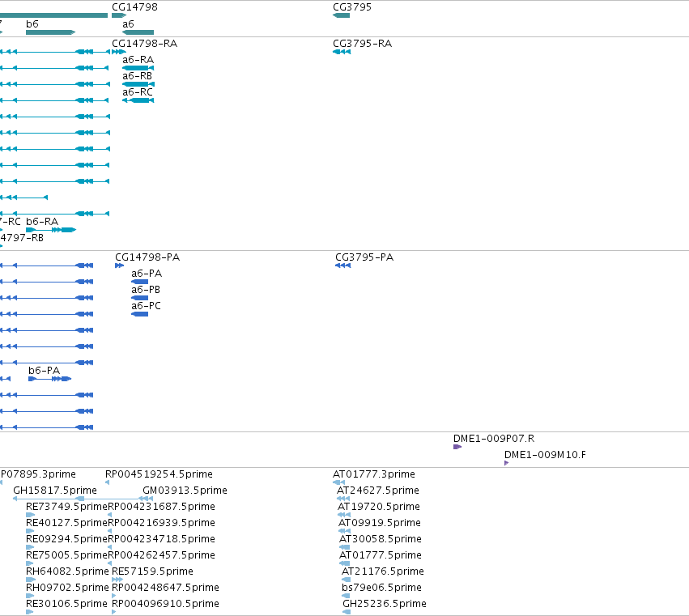The image size is (689, 616).
Task: Click the GH15817.5prime label
Action: [55, 491]
